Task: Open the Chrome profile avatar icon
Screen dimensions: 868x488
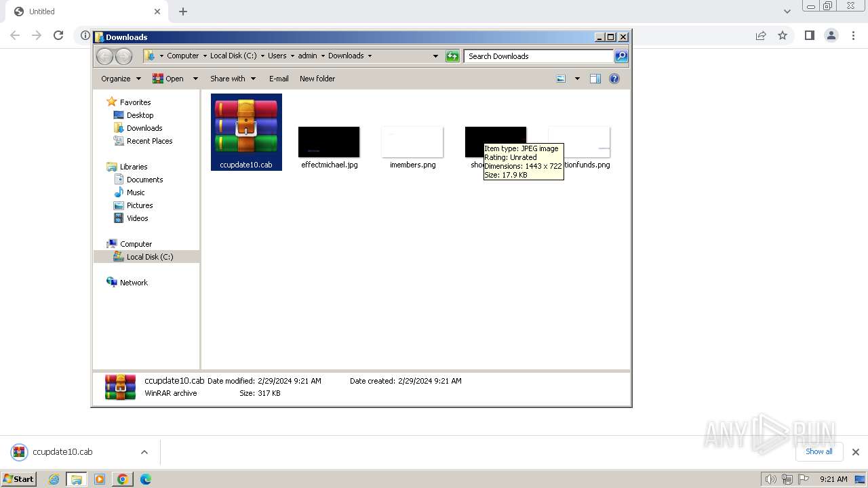Action: point(831,35)
